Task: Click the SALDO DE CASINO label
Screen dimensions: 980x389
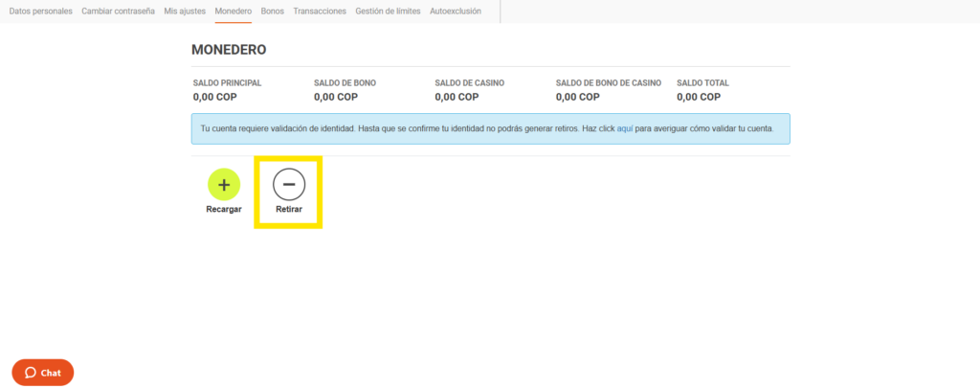Action: tap(469, 83)
